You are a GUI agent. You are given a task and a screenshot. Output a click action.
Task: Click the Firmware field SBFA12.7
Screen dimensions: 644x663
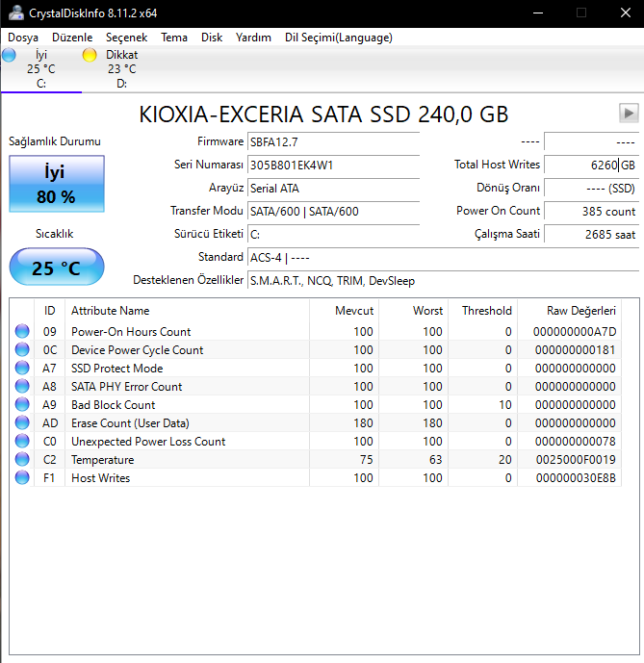coord(333,141)
